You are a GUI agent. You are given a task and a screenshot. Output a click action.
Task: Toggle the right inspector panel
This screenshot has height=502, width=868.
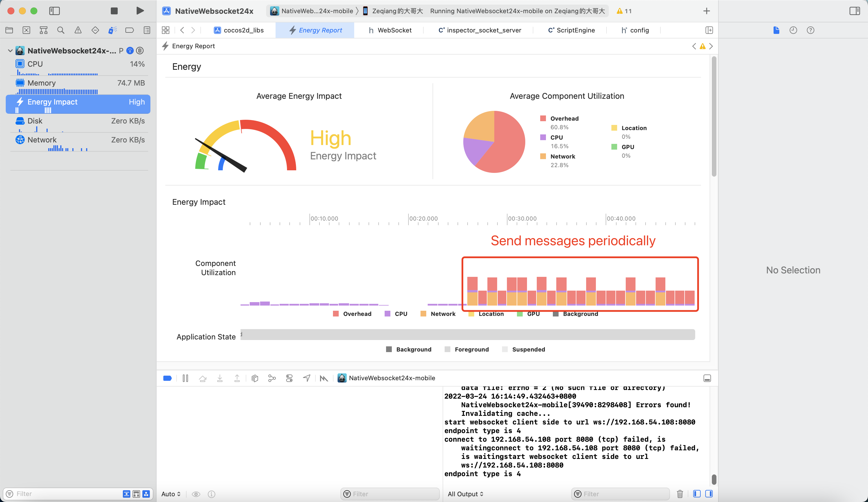(855, 11)
